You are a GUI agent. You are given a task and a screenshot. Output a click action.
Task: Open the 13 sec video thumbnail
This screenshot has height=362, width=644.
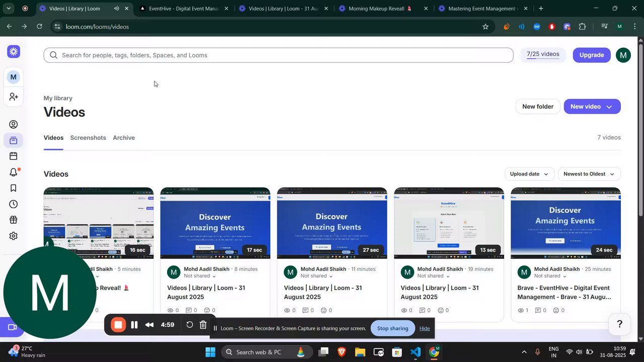[449, 223]
